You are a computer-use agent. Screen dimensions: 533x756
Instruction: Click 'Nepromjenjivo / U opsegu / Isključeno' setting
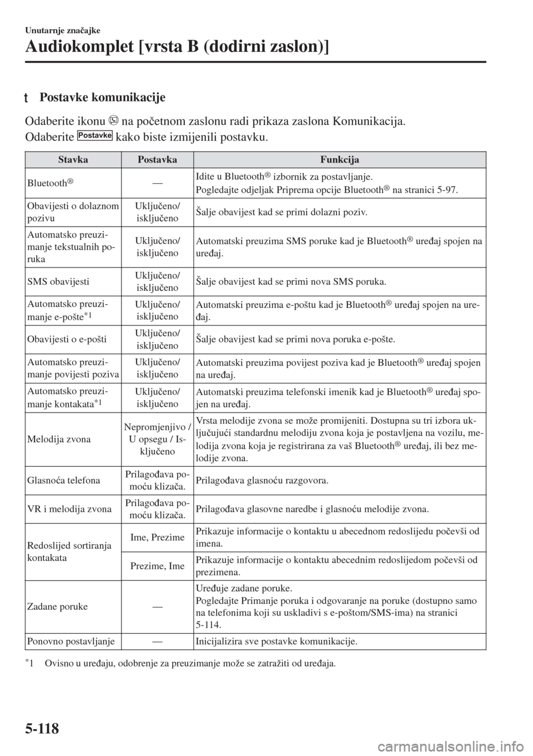point(158,439)
